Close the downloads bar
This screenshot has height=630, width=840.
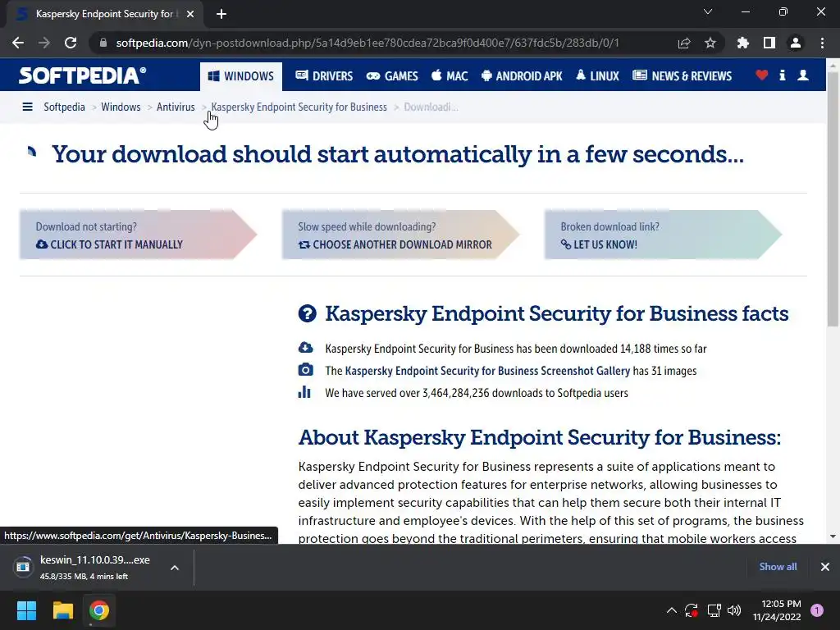click(x=825, y=567)
